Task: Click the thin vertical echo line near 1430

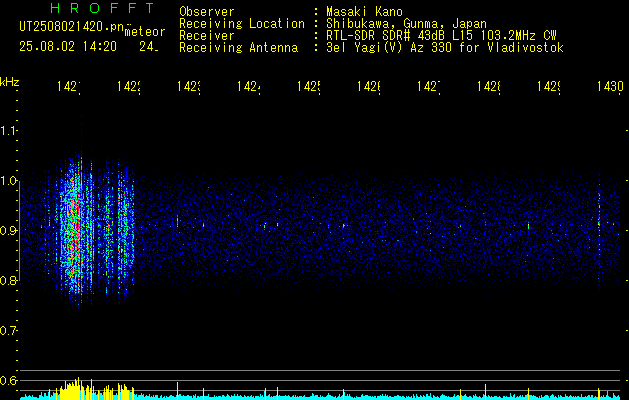Action: tap(599, 225)
